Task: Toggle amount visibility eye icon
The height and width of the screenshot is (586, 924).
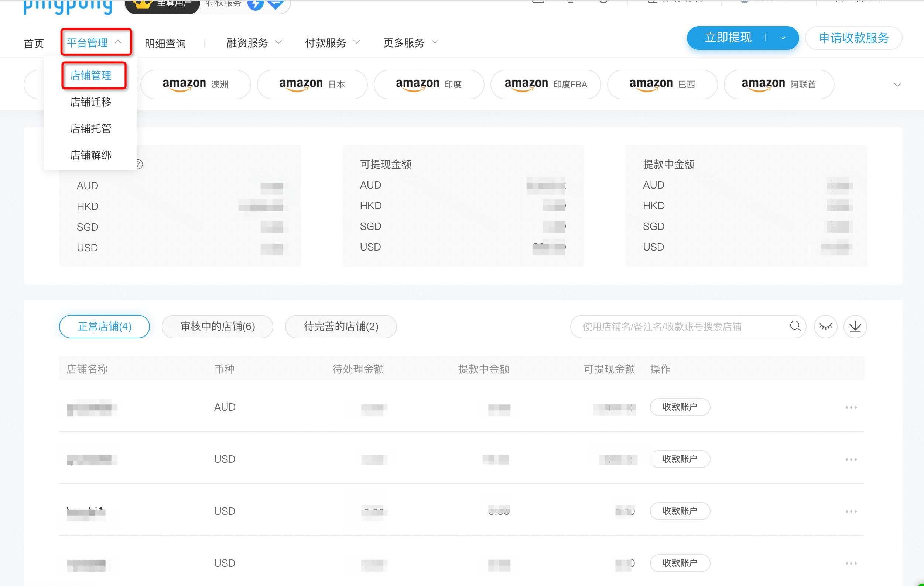Action: pos(825,326)
